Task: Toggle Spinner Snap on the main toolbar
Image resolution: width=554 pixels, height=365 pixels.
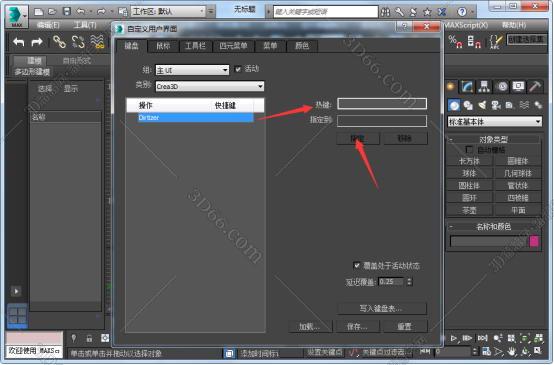Action: pyautogui.click(x=474, y=42)
